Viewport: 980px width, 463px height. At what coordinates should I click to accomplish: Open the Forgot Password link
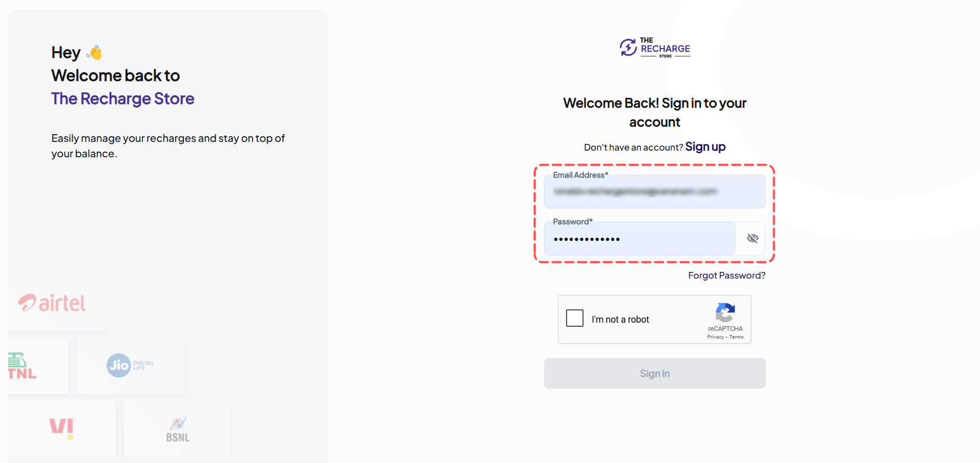pos(726,276)
